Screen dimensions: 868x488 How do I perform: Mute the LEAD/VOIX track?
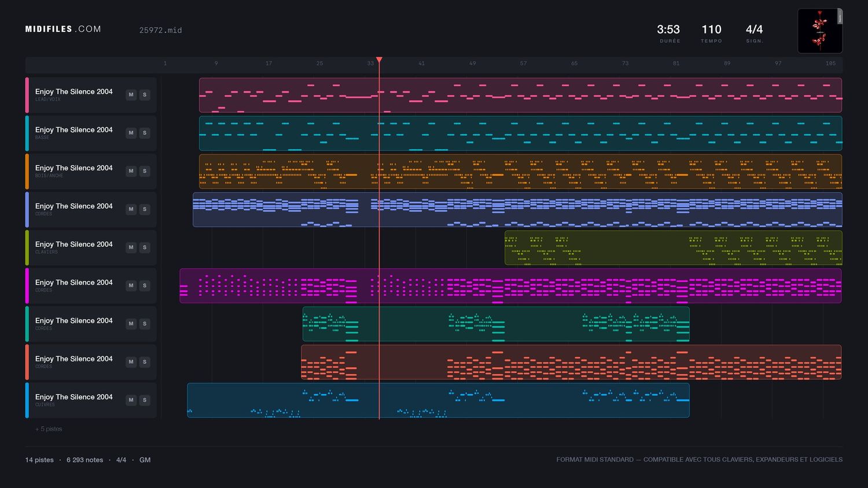[x=131, y=95]
